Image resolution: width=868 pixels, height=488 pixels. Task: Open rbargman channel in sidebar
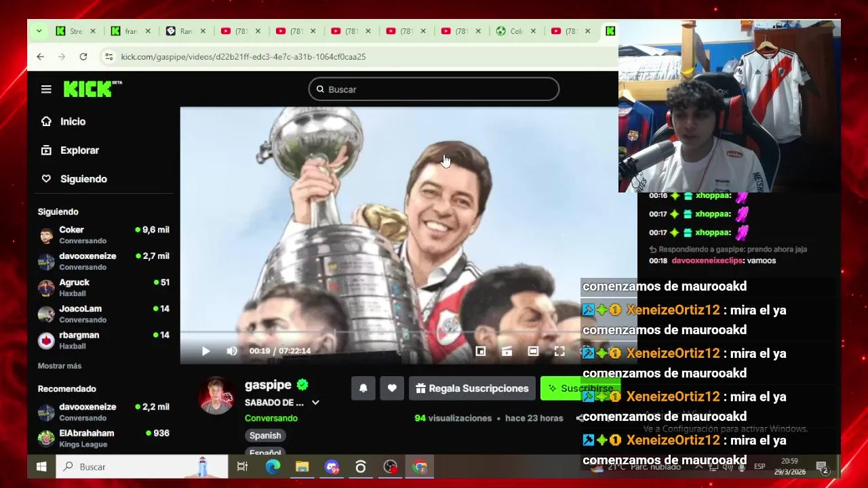104,340
